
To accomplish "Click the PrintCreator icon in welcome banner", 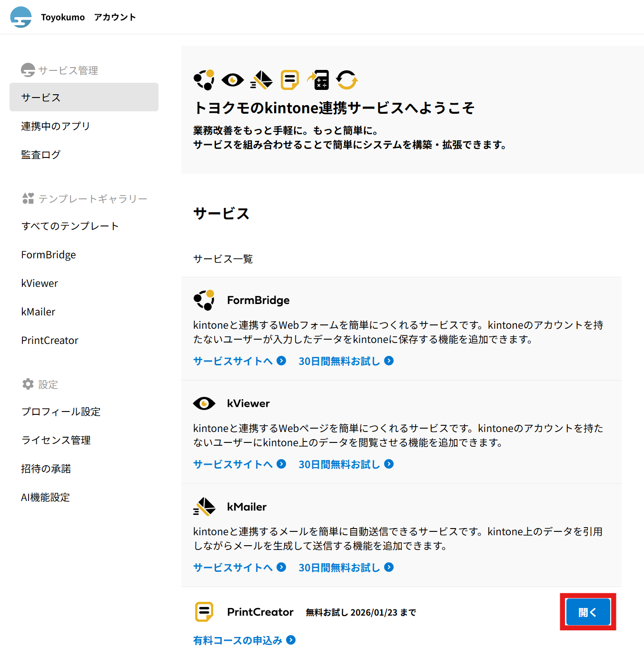I will click(x=289, y=80).
